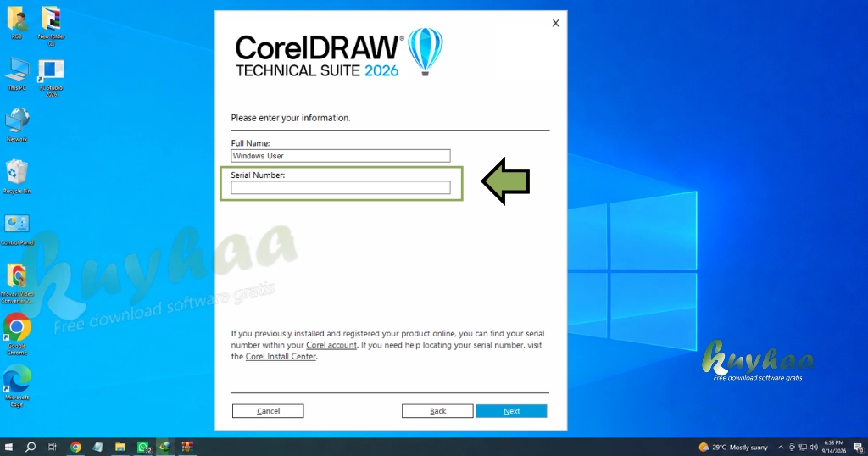Open the clock and calendar flyout

[x=834, y=447]
